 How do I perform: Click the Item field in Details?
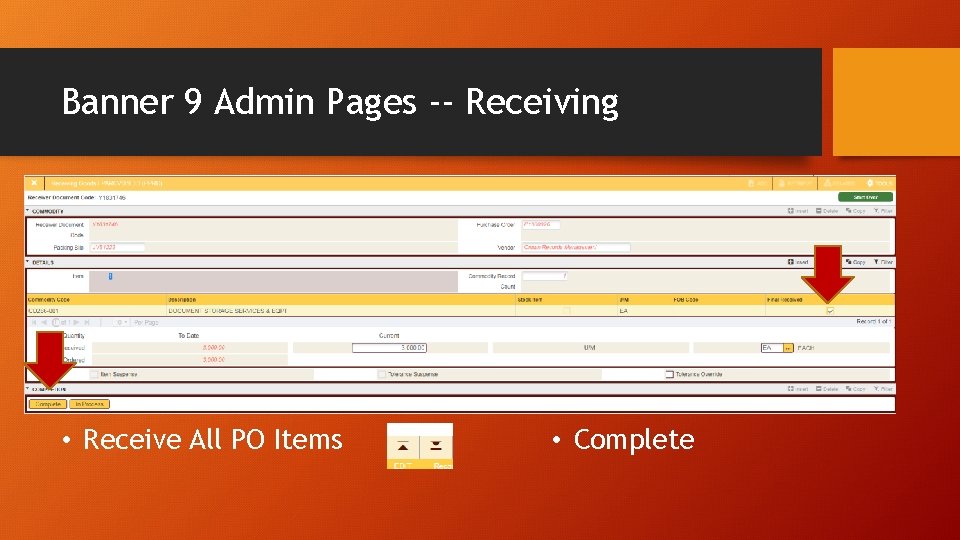pyautogui.click(x=273, y=281)
